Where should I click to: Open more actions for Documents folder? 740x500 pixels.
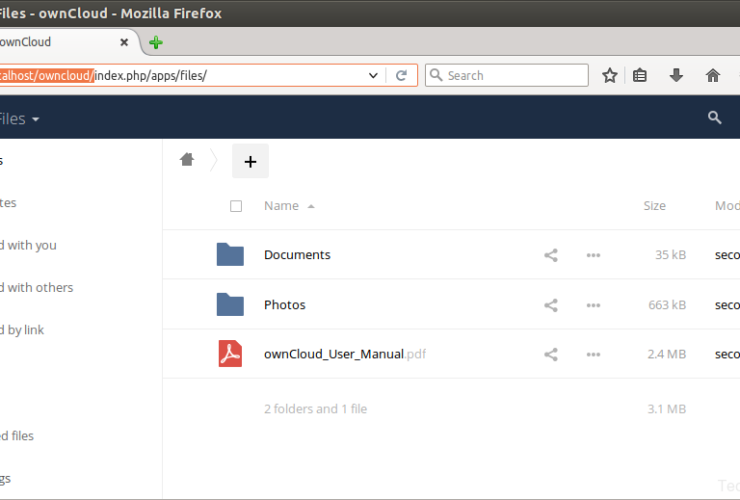pyautogui.click(x=593, y=255)
